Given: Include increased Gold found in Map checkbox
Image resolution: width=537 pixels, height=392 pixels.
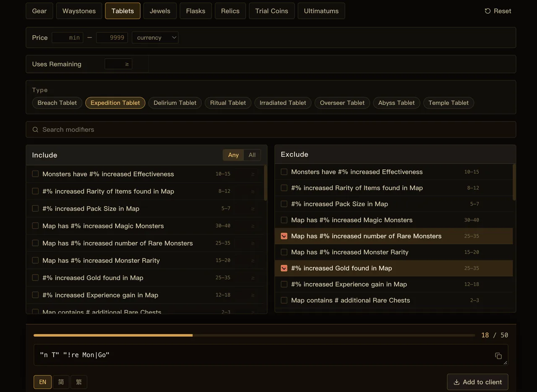Looking at the screenshot, I should (35, 278).
